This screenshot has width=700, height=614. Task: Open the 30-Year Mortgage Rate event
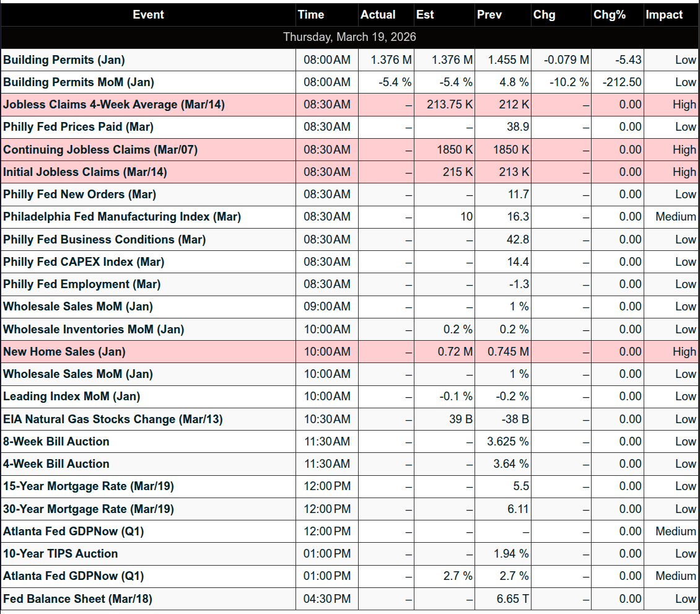click(x=89, y=509)
